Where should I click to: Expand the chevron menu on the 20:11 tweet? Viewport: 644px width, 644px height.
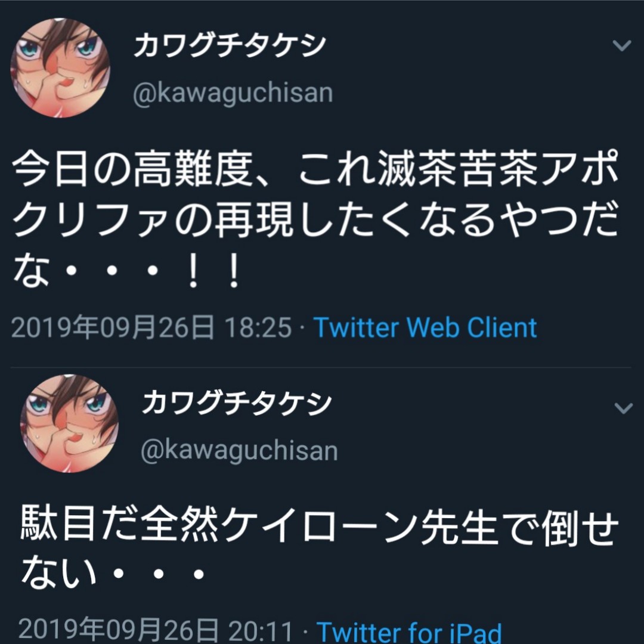point(623,408)
